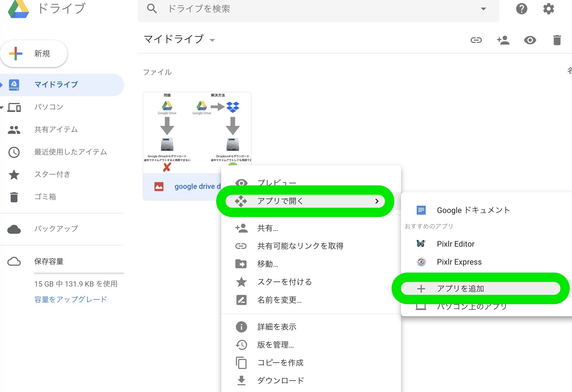The width and height of the screenshot is (572, 392).
Task: Click the ドライブを検索 search field
Action: pos(318,9)
